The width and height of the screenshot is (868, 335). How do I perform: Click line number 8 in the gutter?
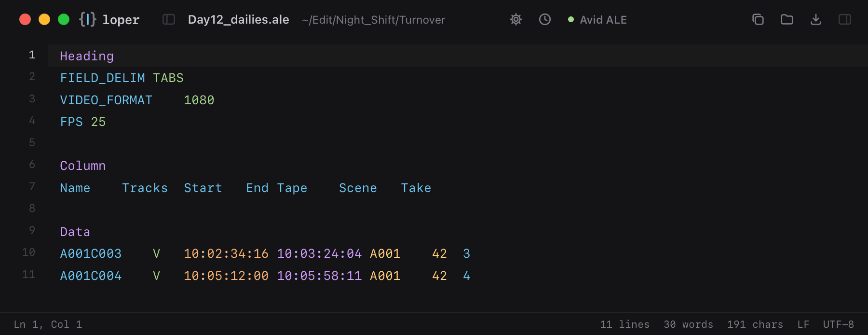32,208
